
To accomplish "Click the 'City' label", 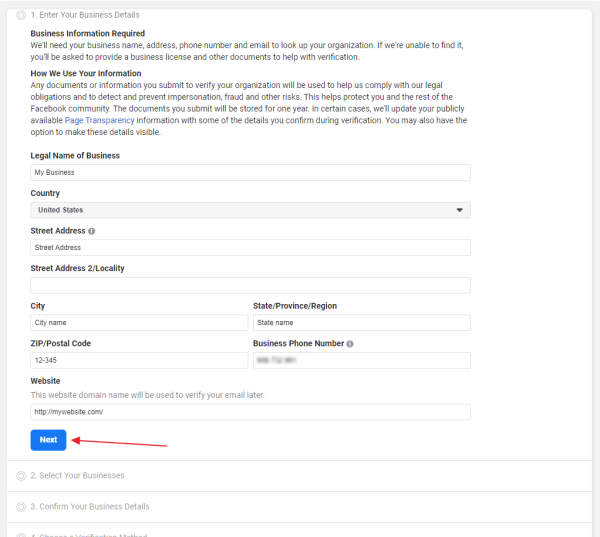I will pyautogui.click(x=38, y=306).
